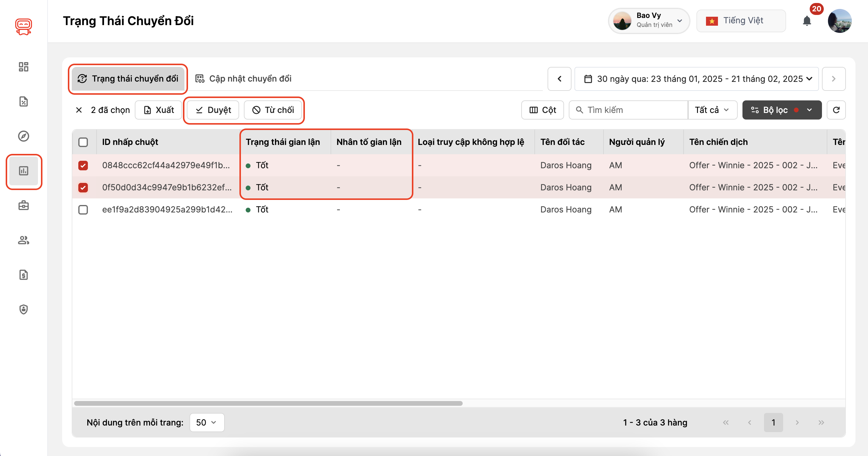This screenshot has width=868, height=456.
Task: Check the row starting with ee1f9a2d839
Action: pyautogui.click(x=83, y=209)
